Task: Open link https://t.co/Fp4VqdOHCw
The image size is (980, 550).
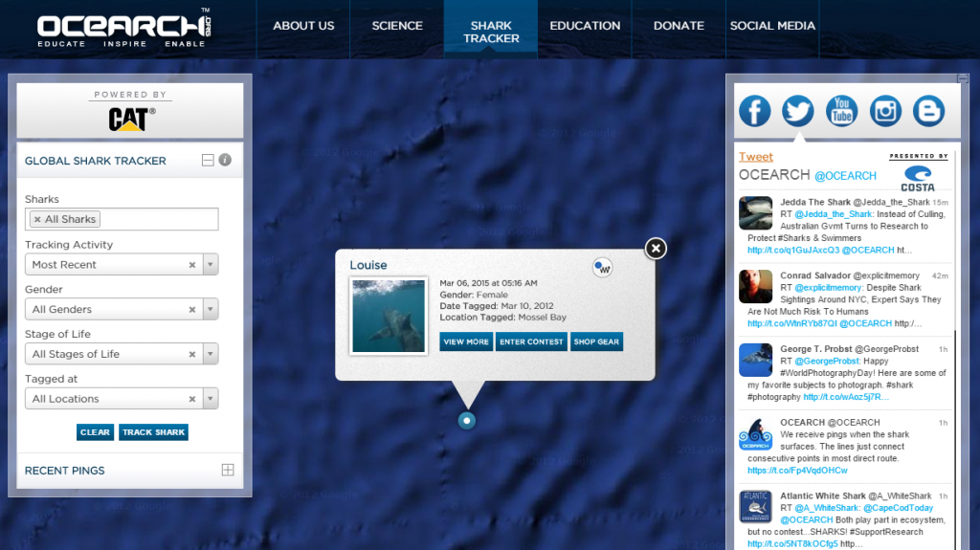Action: (x=797, y=471)
